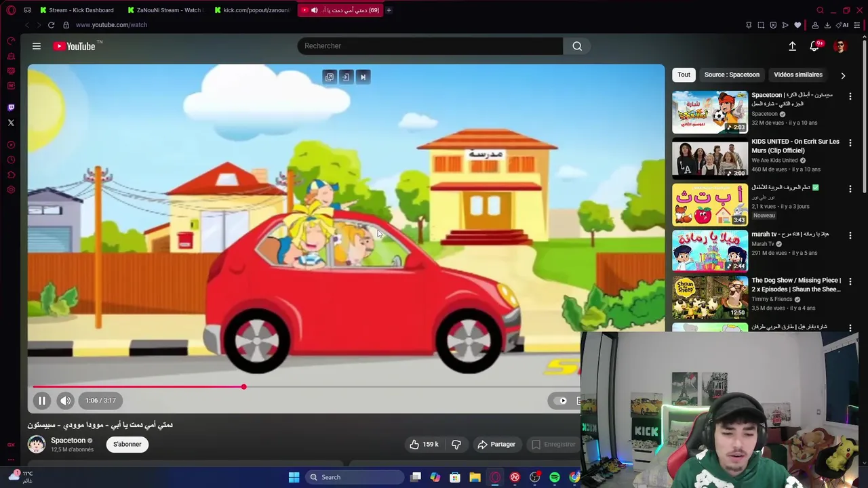Click the browser heart bookmark icon
Viewport: 868px width, 488px height.
tap(797, 25)
